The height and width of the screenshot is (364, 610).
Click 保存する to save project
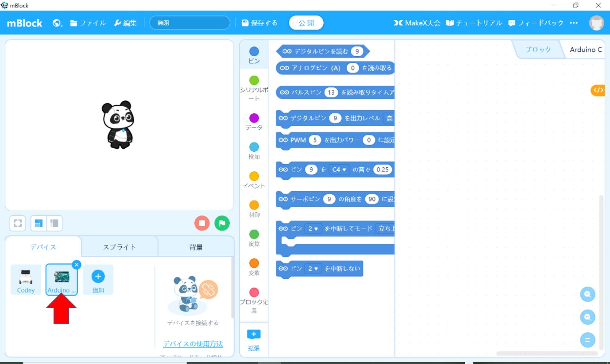point(260,23)
